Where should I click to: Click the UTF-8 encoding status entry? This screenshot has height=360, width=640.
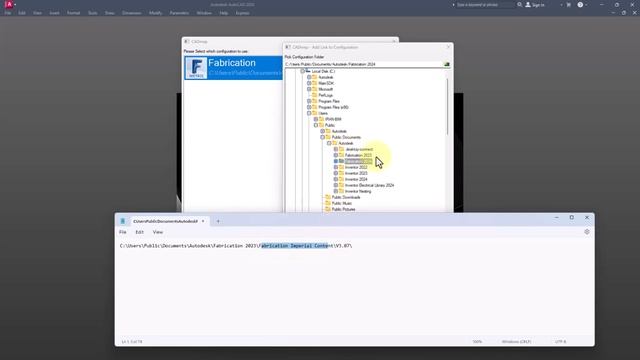(560, 342)
